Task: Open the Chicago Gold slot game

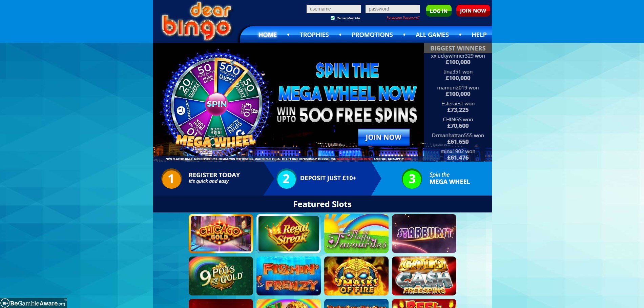Action: pyautogui.click(x=221, y=233)
